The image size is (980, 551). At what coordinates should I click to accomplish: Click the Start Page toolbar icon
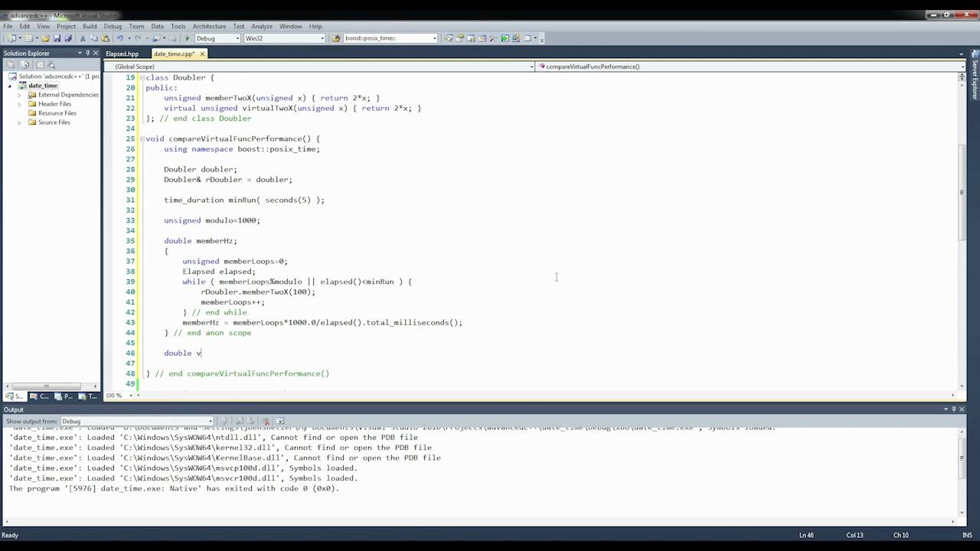[x=505, y=38]
